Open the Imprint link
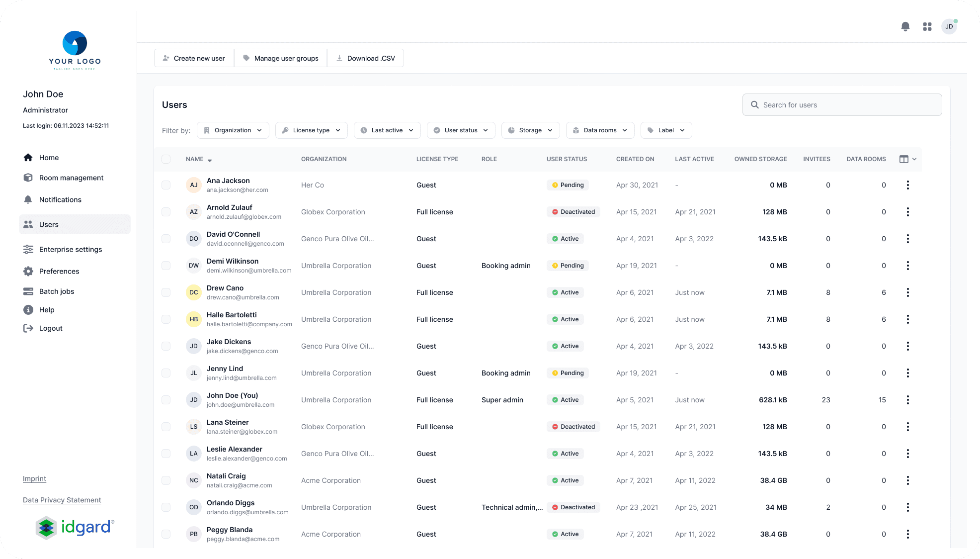The width and height of the screenshot is (980, 559). (34, 479)
